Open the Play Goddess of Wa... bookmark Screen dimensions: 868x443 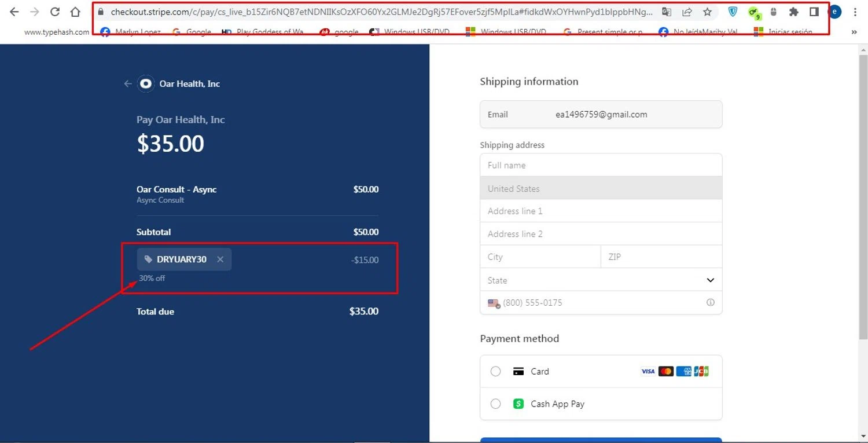(x=263, y=32)
